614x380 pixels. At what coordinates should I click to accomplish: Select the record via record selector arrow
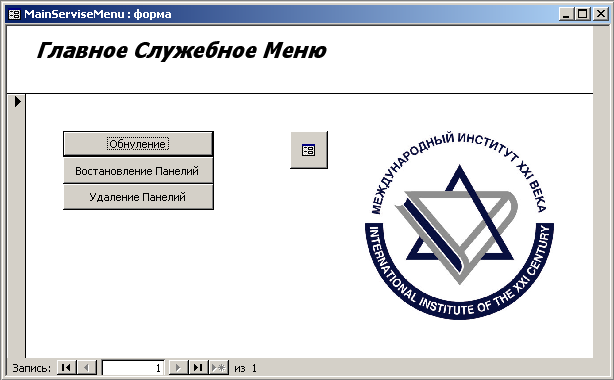point(17,102)
